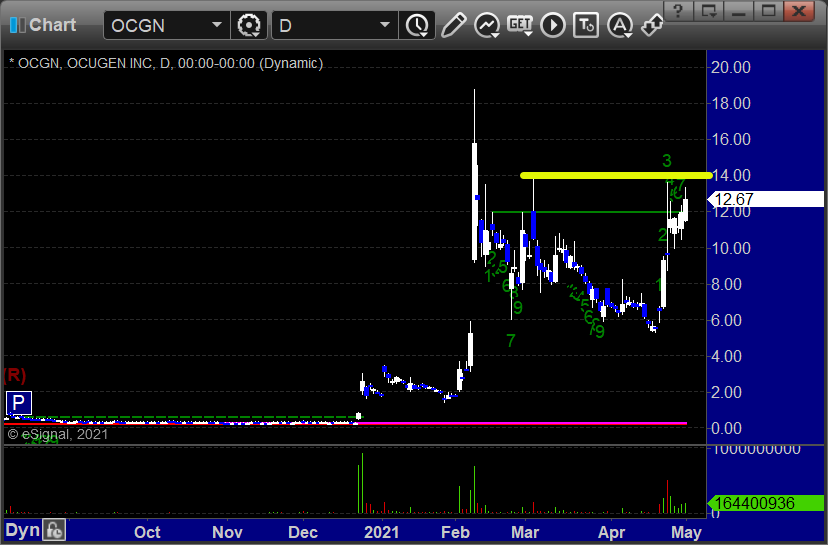Screen dimensions: 828x545
Task: Expand the OCGN symbol dropdown arrow
Action: pyautogui.click(x=217, y=25)
